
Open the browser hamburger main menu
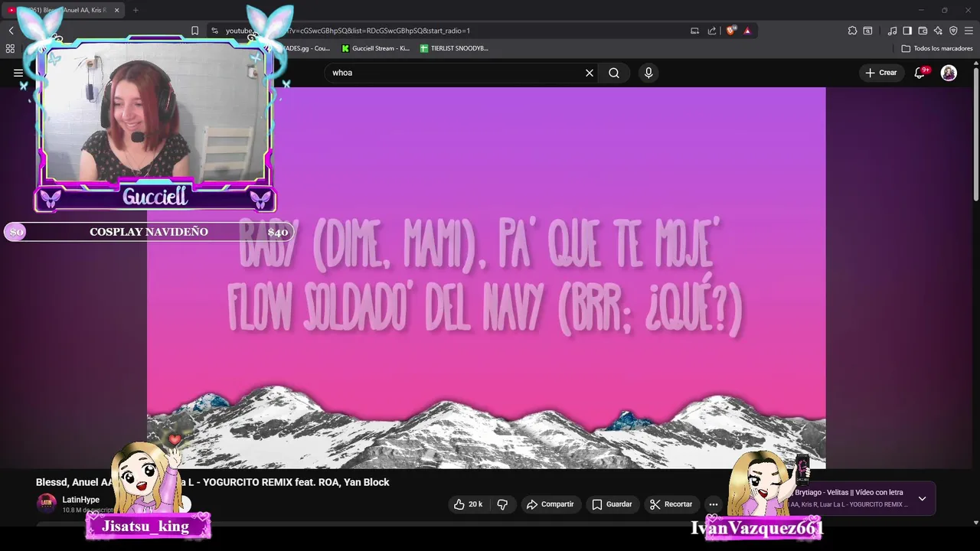(x=969, y=31)
